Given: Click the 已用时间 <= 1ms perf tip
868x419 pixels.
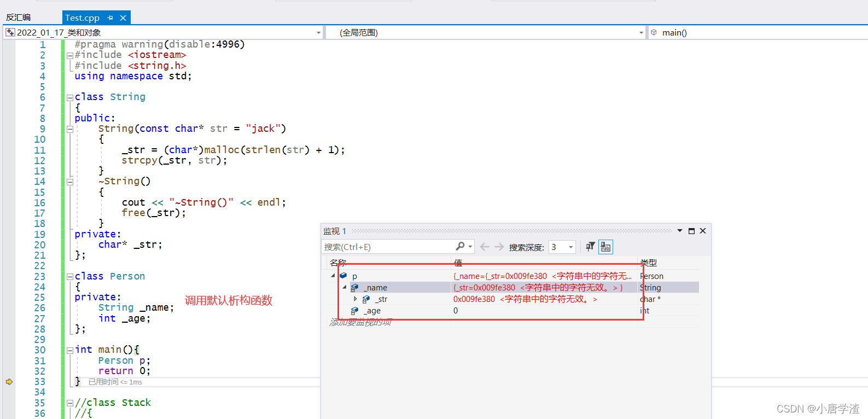Looking at the screenshot, I should (115, 382).
